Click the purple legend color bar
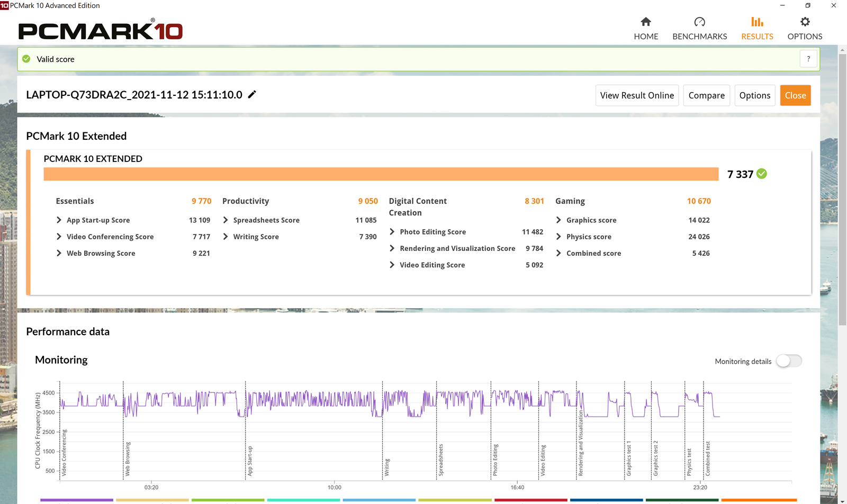 [x=77, y=500]
